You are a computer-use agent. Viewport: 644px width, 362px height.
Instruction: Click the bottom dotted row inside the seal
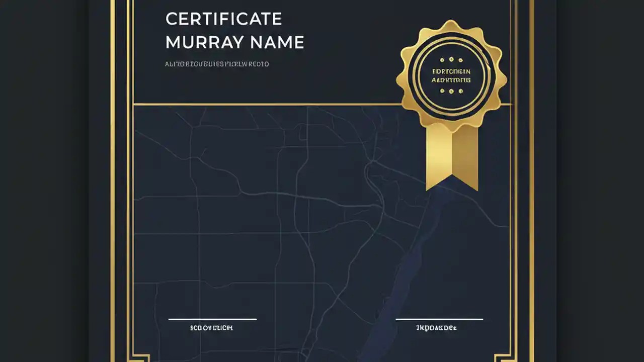point(451,90)
